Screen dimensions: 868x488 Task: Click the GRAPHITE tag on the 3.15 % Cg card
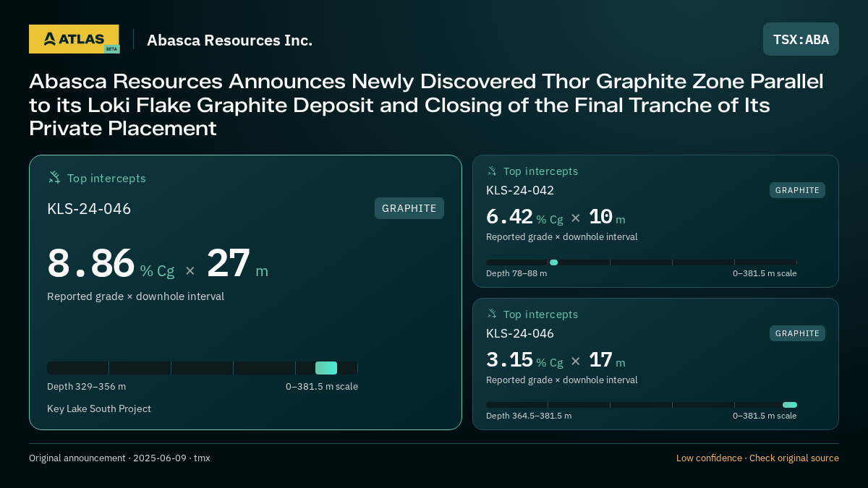coord(797,333)
